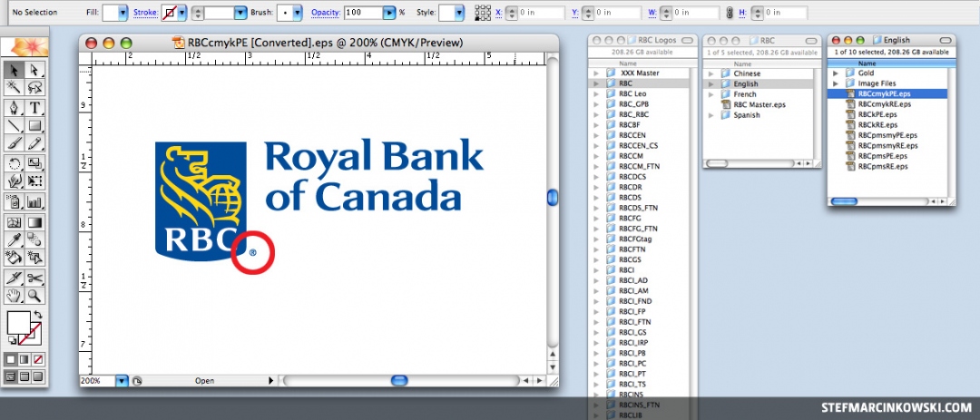
Task: Select the Direct Selection tool
Action: tap(35, 69)
